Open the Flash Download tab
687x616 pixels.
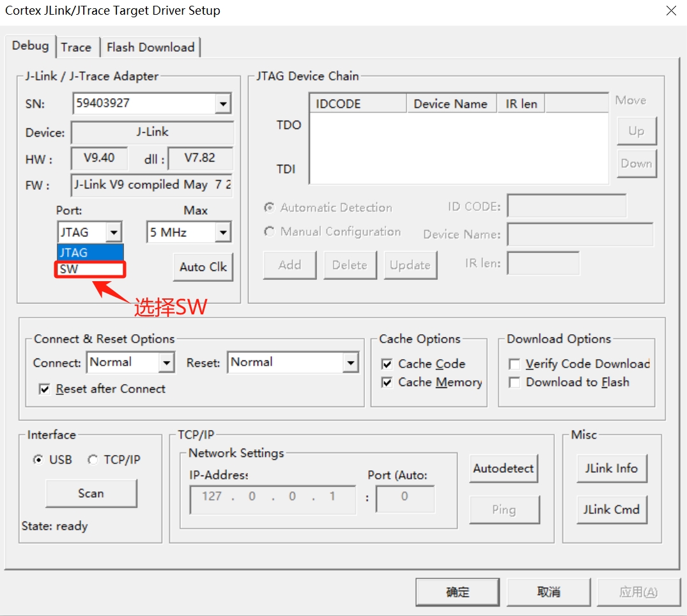point(150,47)
